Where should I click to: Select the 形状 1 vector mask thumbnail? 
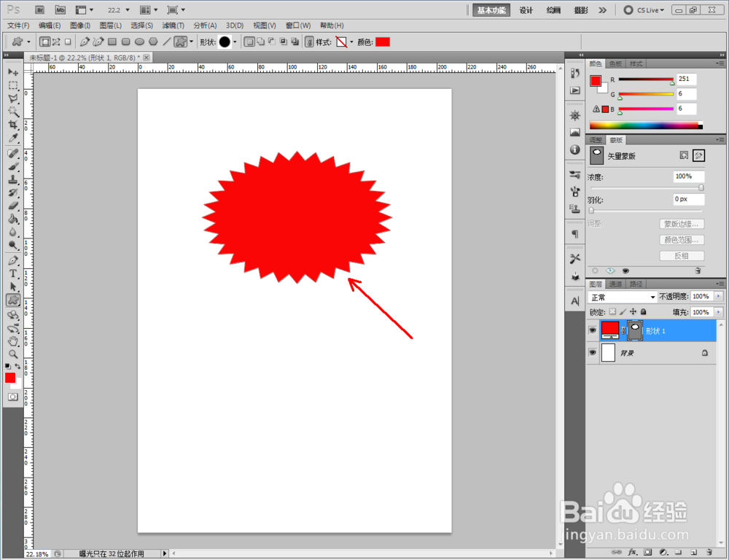tap(635, 330)
